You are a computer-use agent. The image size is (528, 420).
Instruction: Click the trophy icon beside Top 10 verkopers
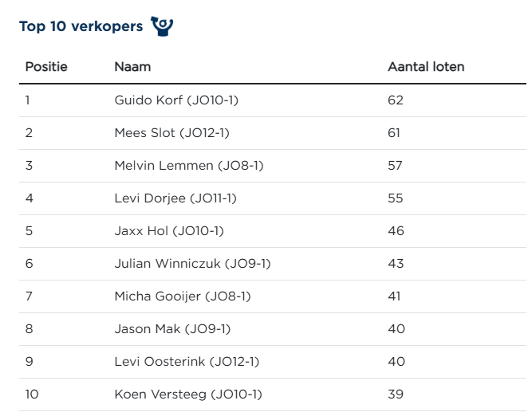click(162, 26)
